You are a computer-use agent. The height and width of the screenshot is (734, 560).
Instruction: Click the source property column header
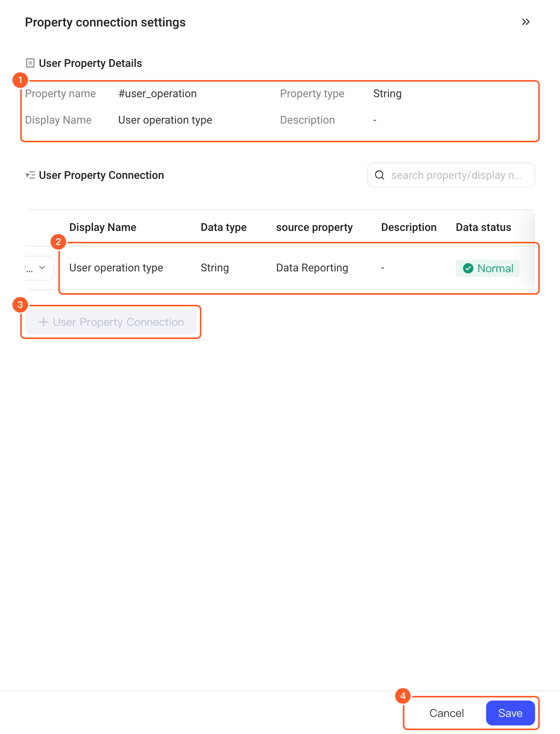(x=314, y=227)
